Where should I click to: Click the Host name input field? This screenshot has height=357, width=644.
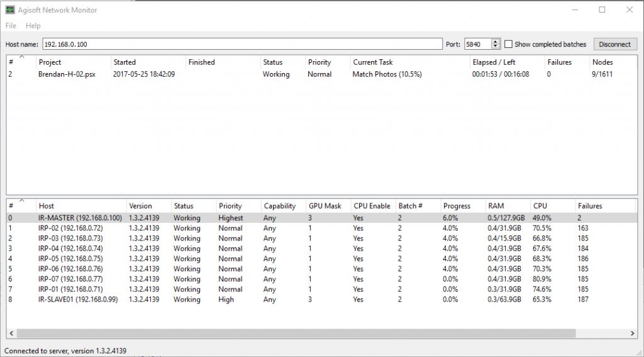(x=242, y=44)
